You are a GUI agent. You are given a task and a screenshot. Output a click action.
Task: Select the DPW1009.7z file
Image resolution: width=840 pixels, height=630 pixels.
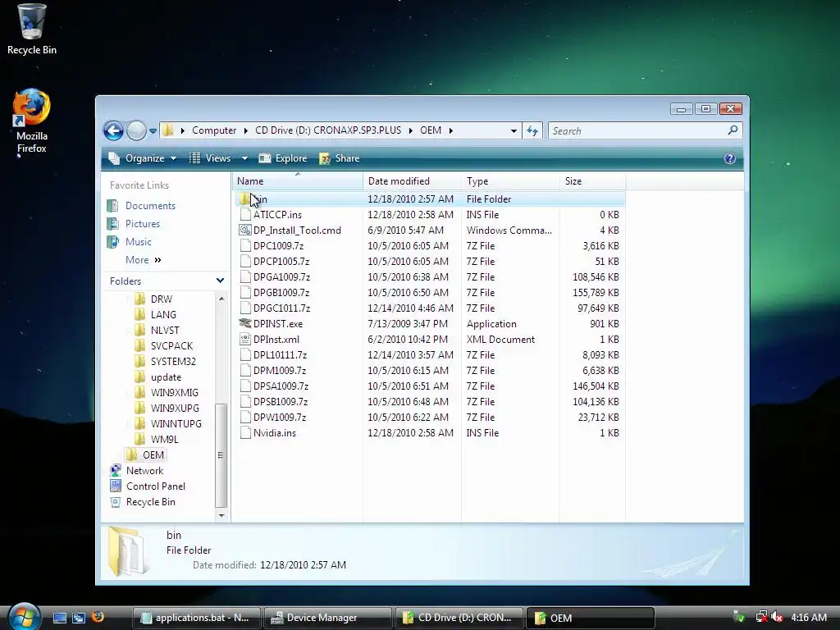coord(280,418)
